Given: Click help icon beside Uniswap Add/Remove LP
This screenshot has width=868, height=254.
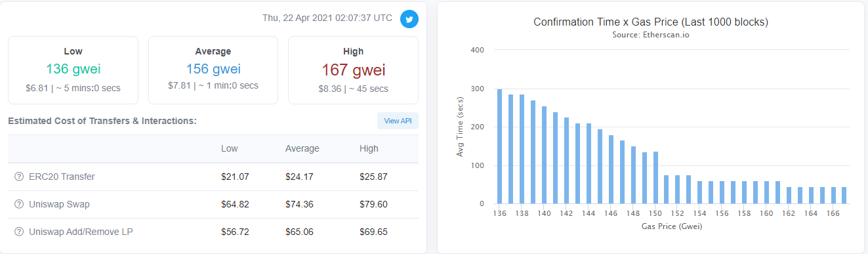Looking at the screenshot, I should coord(18,232).
